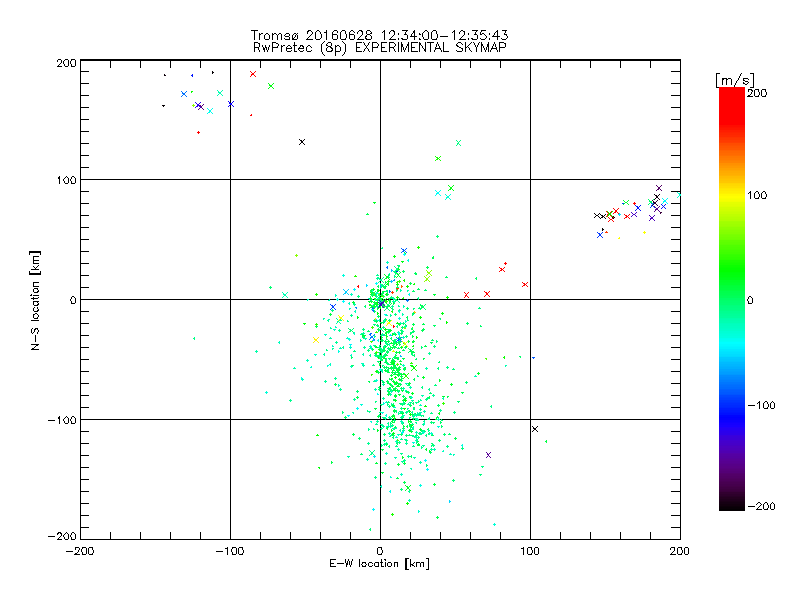Click the purple X marker near (70, -130)

click(x=488, y=455)
